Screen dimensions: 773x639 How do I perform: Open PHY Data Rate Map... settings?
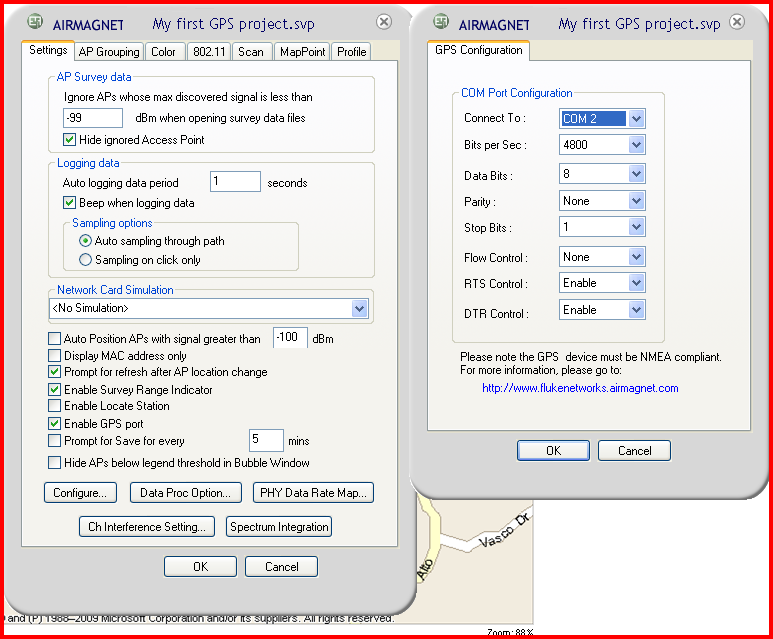[314, 493]
